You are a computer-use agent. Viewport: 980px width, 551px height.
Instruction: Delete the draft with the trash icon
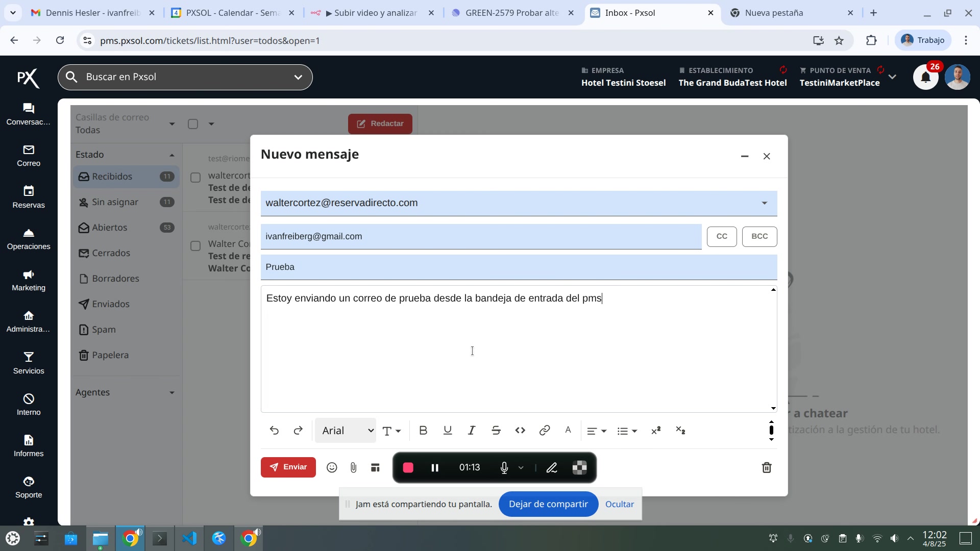point(766,468)
